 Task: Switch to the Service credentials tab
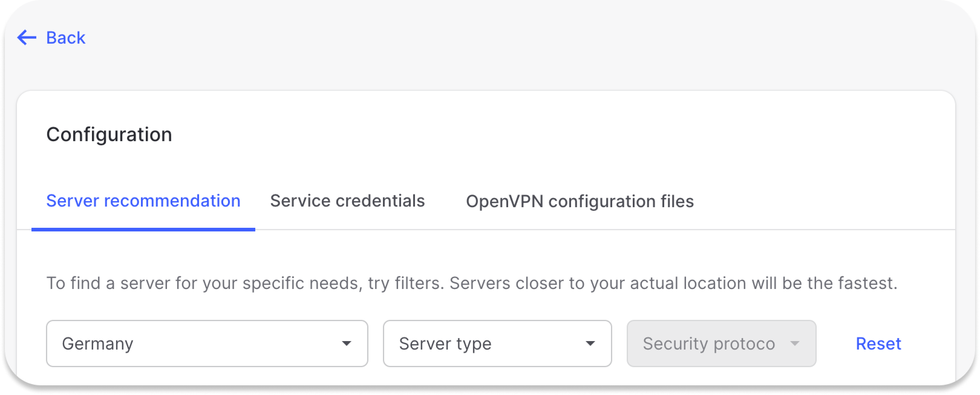point(347,201)
